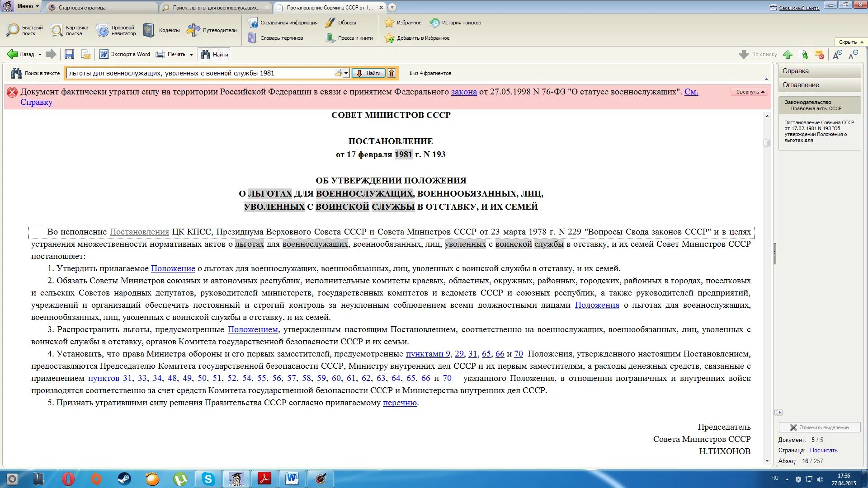
Task: Click Найти button next to search field
Action: click(x=369, y=73)
